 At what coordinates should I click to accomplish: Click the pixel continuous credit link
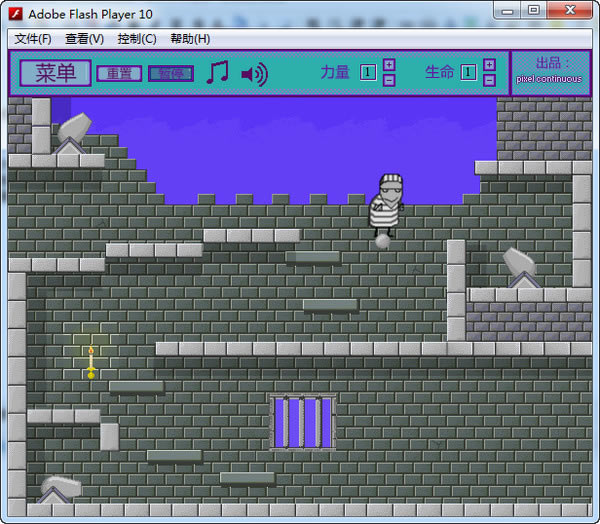[x=549, y=79]
